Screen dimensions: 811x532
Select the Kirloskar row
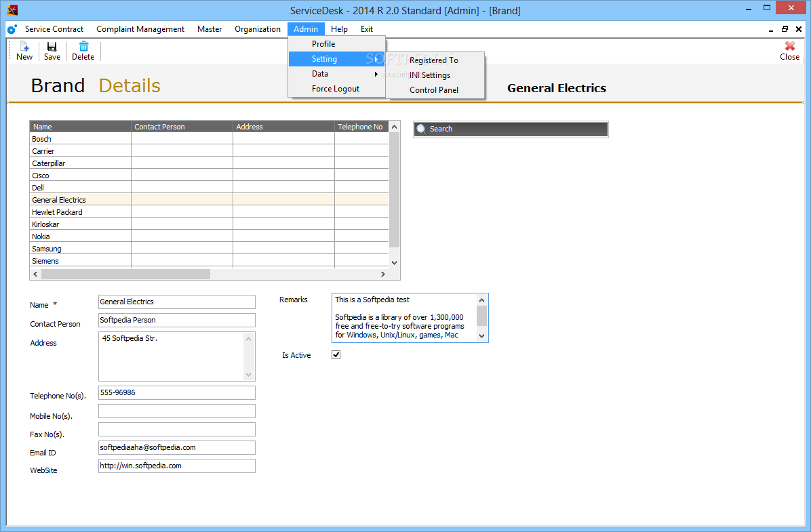(x=210, y=224)
